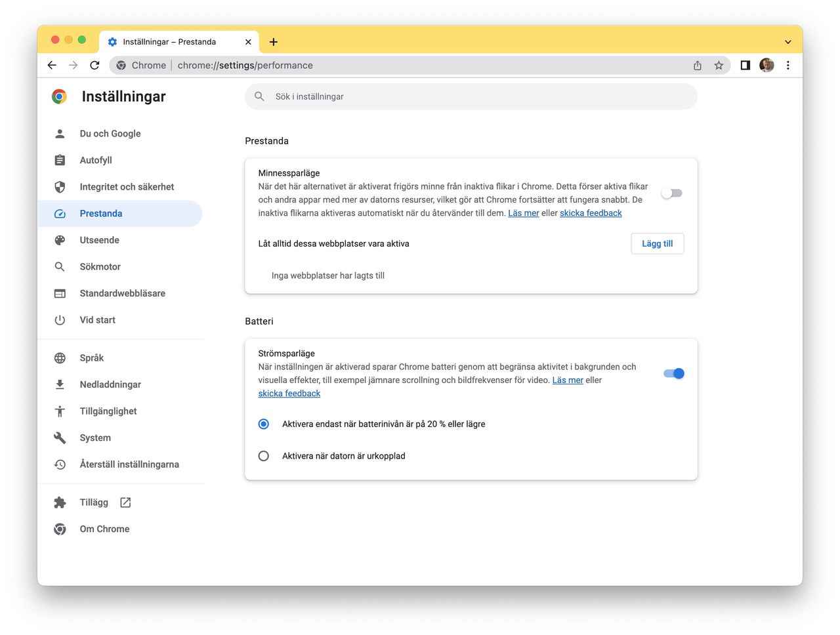Image resolution: width=840 pixels, height=635 pixels.
Task: Open Utseende appearance settings
Action: pyautogui.click(x=99, y=240)
